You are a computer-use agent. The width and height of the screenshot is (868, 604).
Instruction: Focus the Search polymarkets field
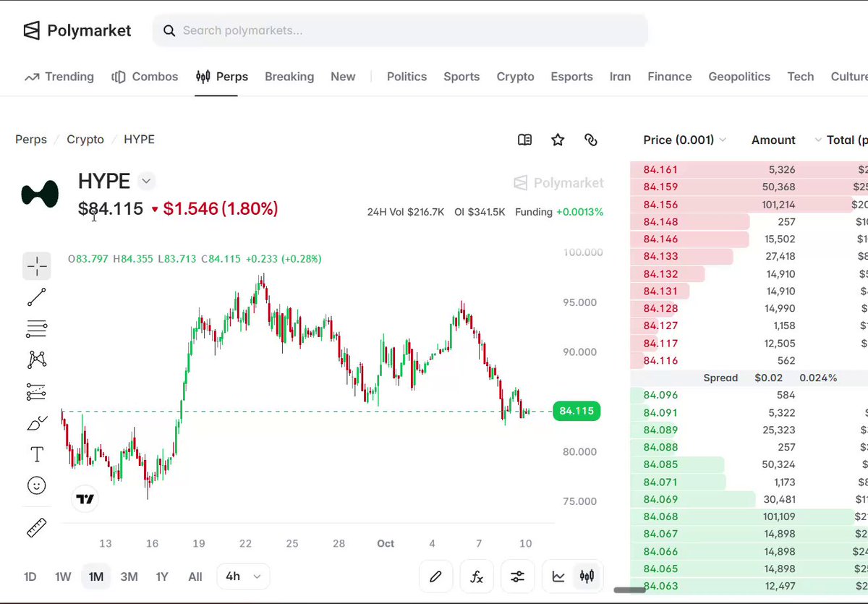pos(400,30)
